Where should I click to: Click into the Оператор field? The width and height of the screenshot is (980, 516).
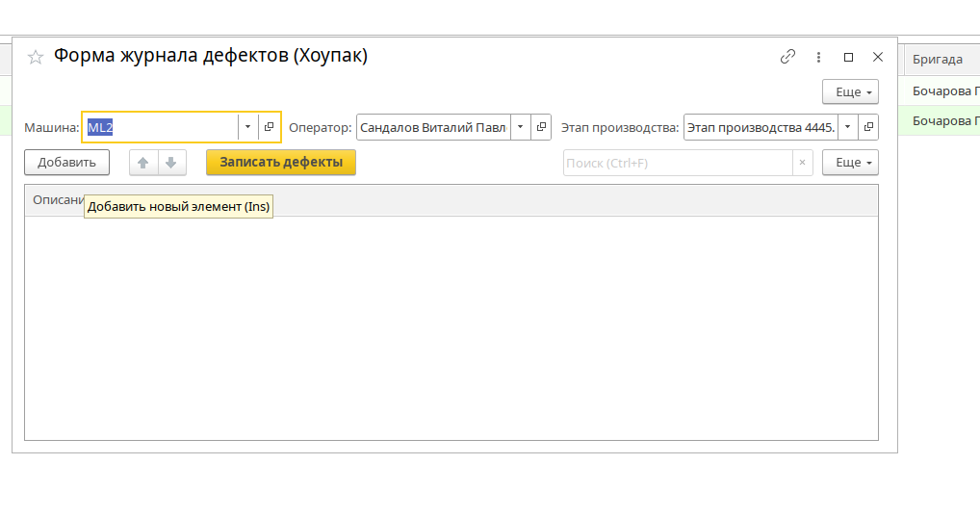[x=432, y=127]
